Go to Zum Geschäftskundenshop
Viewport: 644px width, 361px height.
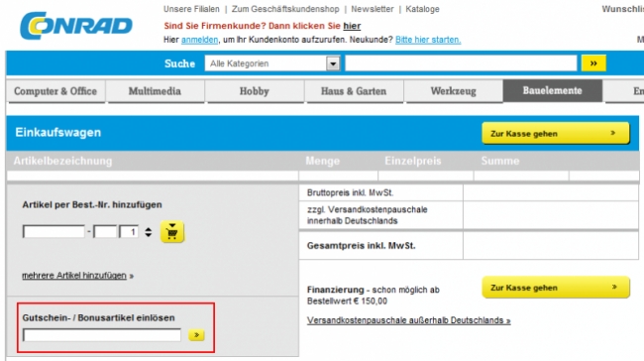coord(285,9)
